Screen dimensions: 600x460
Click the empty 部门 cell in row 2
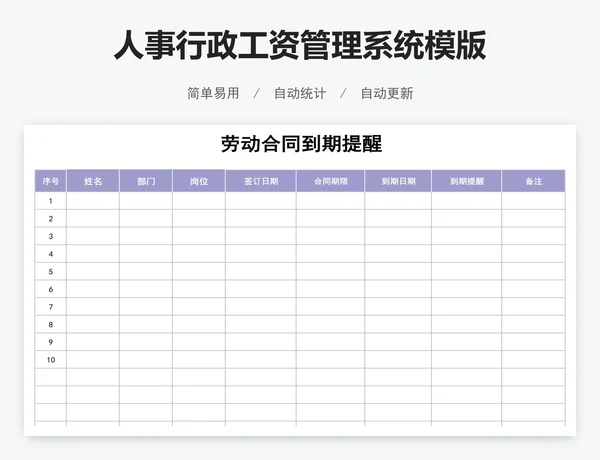146,219
